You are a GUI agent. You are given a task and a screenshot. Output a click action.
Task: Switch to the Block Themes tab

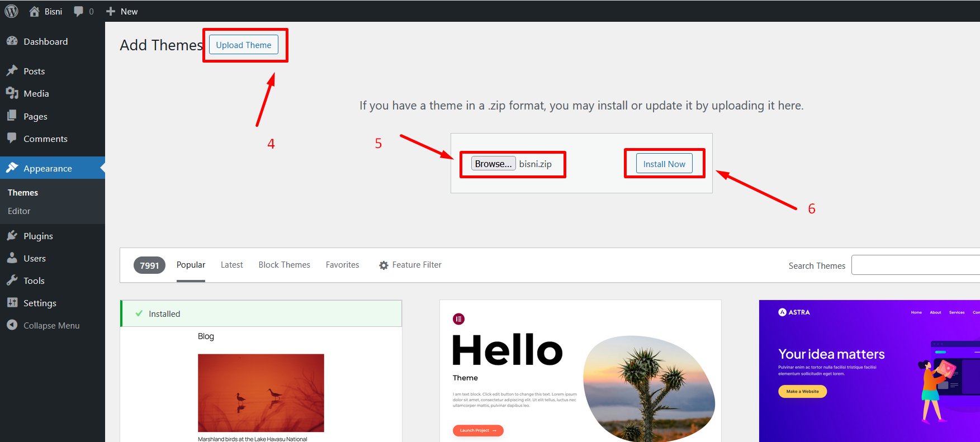click(x=284, y=265)
